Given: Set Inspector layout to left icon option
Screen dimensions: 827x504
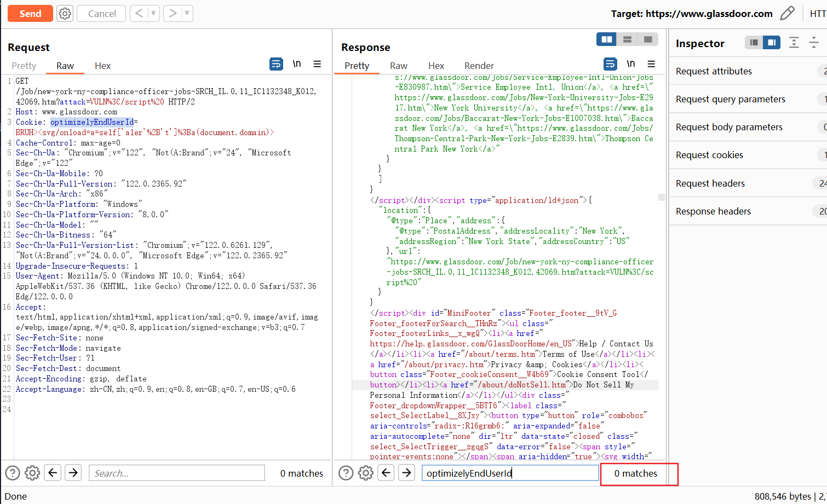Looking at the screenshot, I should point(754,42).
